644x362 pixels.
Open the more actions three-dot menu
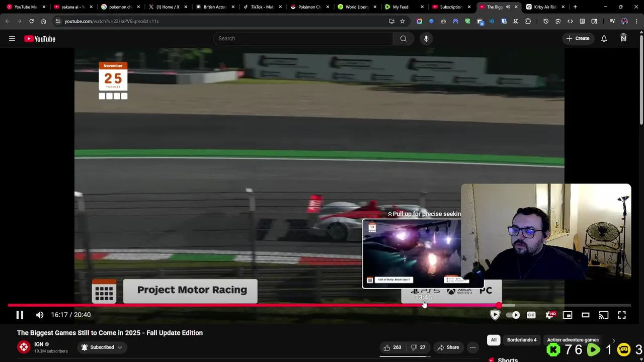pyautogui.click(x=472, y=347)
